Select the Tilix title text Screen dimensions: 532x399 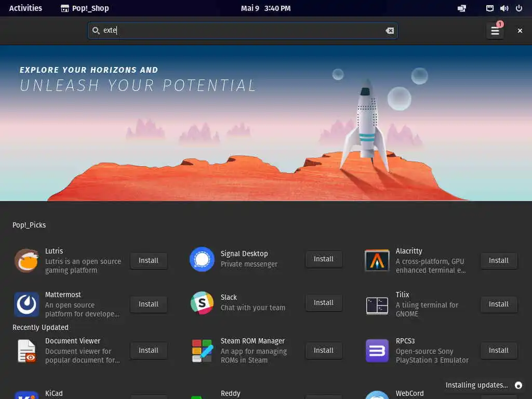(403, 295)
